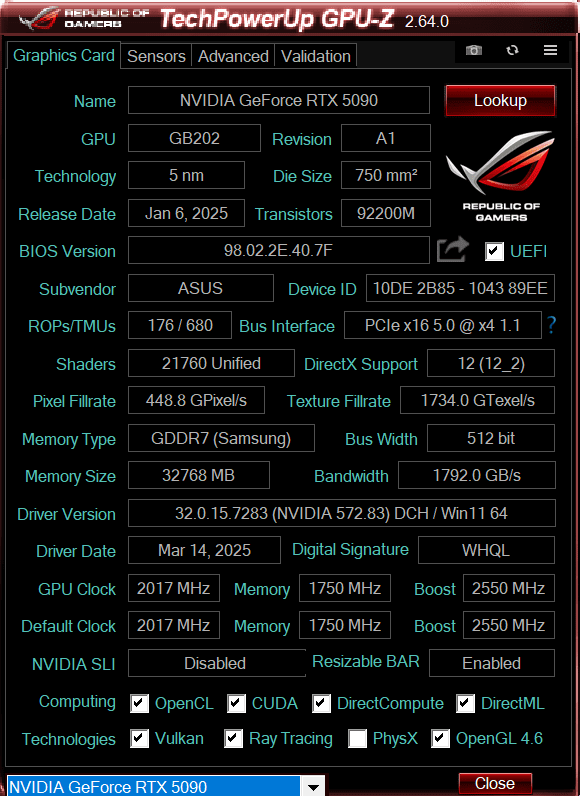
Task: Click the Bus Width field 512 bit
Action: pyautogui.click(x=491, y=438)
